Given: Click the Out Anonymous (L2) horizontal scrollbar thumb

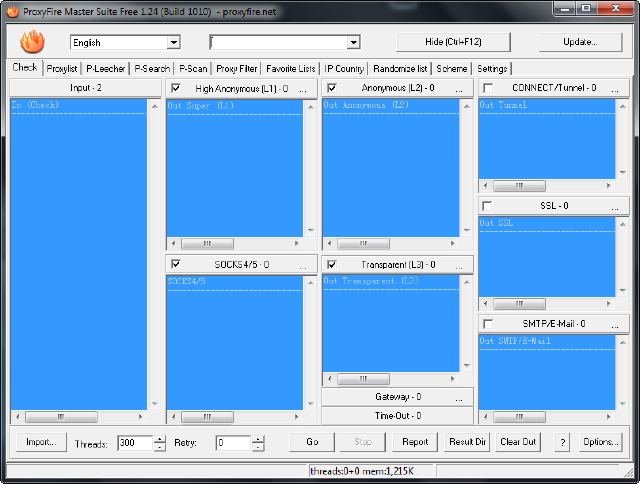Looking at the screenshot, I should tap(363, 244).
